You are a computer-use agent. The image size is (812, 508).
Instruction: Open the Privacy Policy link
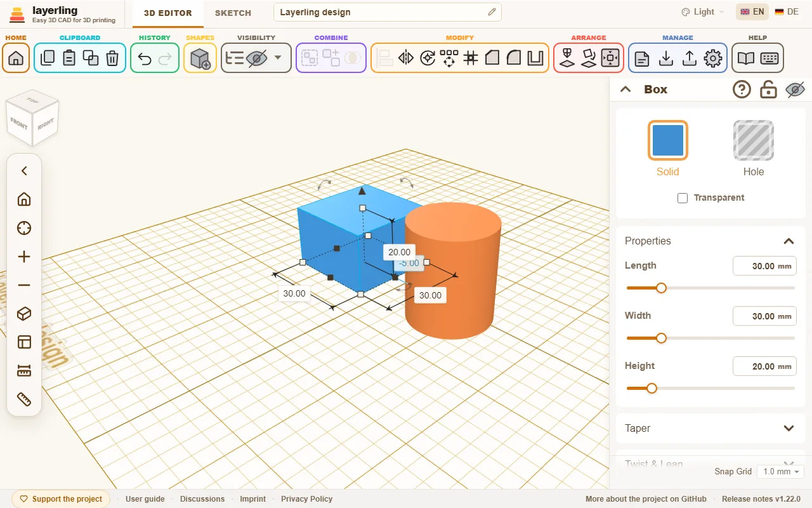(x=307, y=498)
